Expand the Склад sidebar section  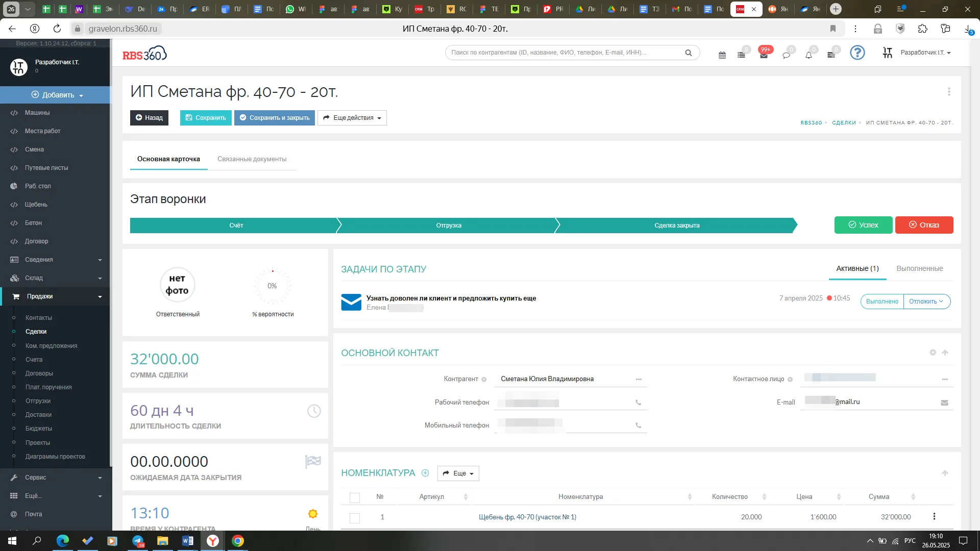55,278
